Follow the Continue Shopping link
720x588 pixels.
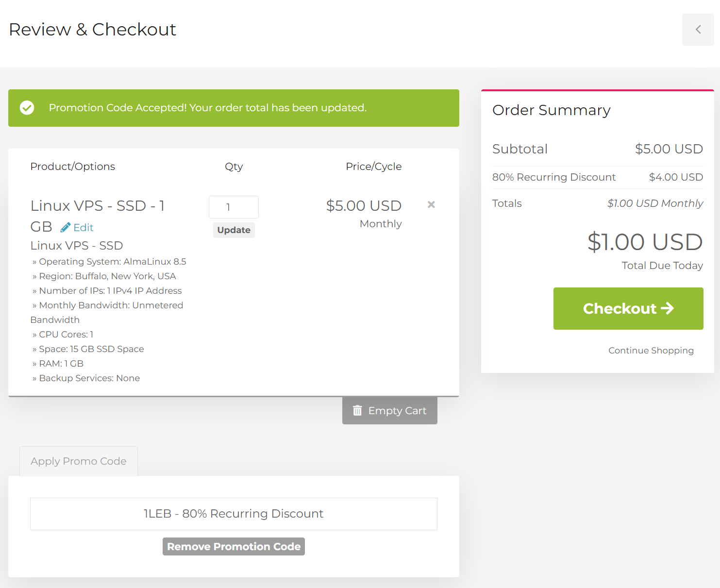click(x=651, y=351)
